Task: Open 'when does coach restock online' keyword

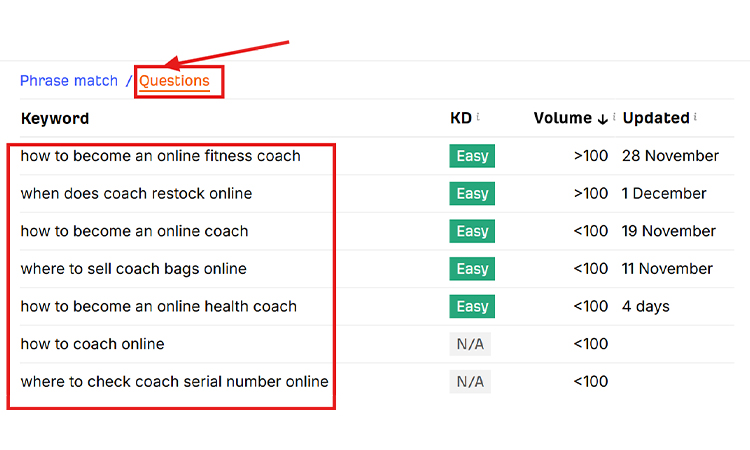Action: [136, 193]
